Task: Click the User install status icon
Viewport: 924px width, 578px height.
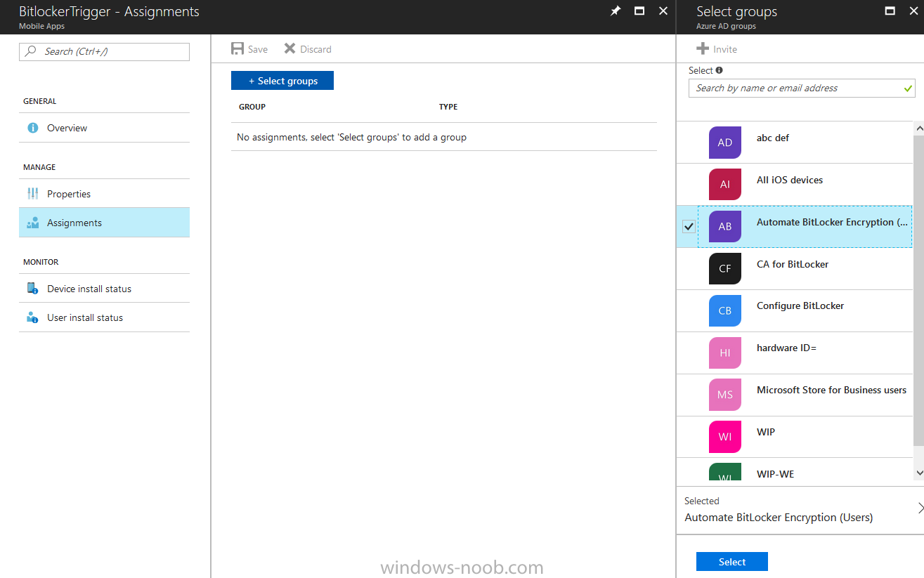Action: pos(32,317)
